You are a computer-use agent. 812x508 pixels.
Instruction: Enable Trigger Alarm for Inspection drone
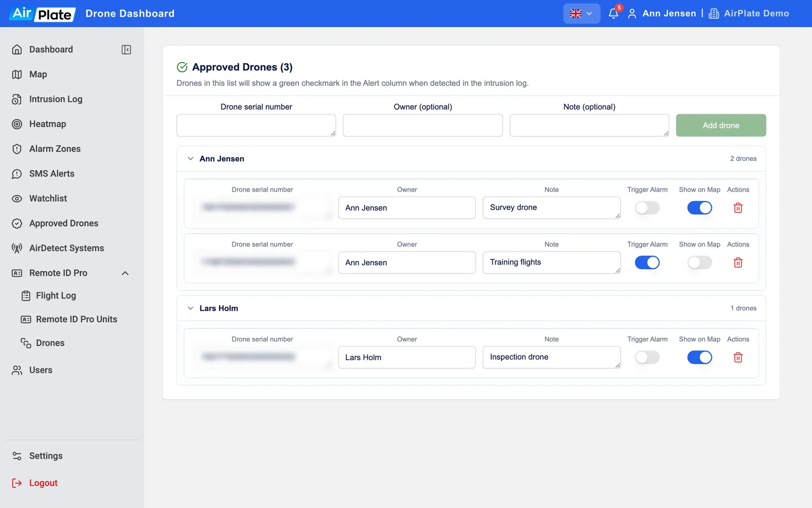tap(647, 358)
